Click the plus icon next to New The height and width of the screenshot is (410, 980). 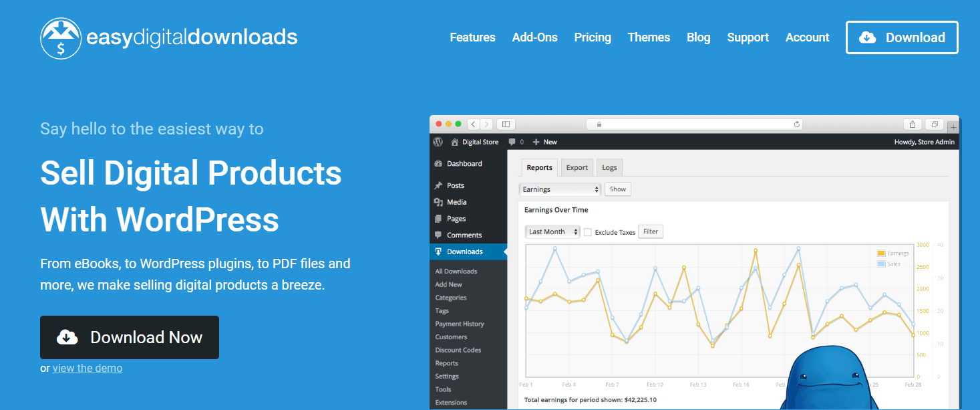(x=536, y=142)
